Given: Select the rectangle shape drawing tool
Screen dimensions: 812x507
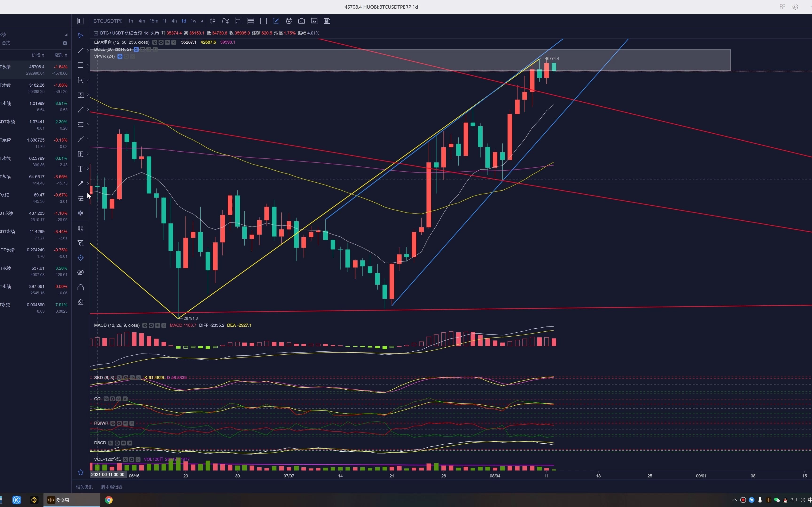Looking at the screenshot, I should coord(81,65).
